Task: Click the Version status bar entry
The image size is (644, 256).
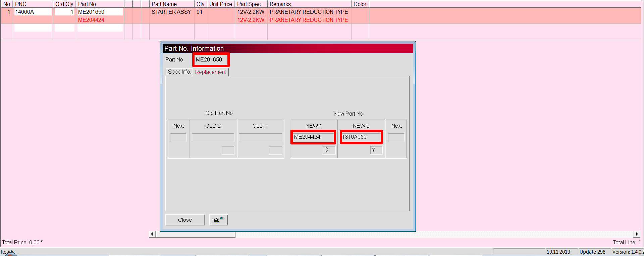Action: (x=628, y=252)
